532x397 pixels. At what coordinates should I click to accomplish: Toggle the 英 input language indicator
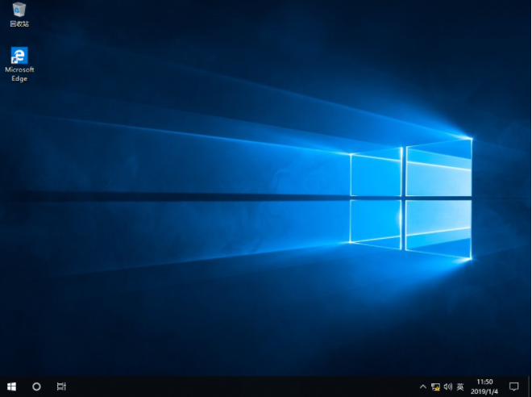click(x=460, y=387)
